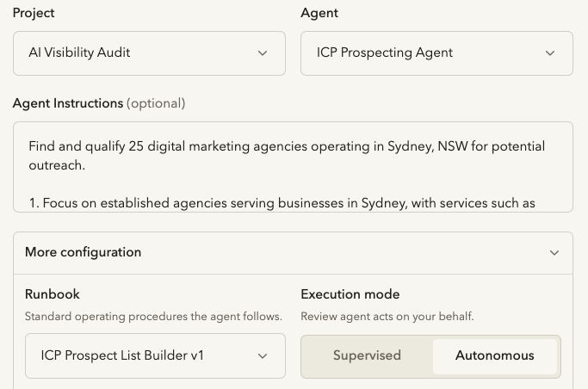
Task: Click the '(optional)' text beside Agent Instructions
Action: [x=156, y=103]
